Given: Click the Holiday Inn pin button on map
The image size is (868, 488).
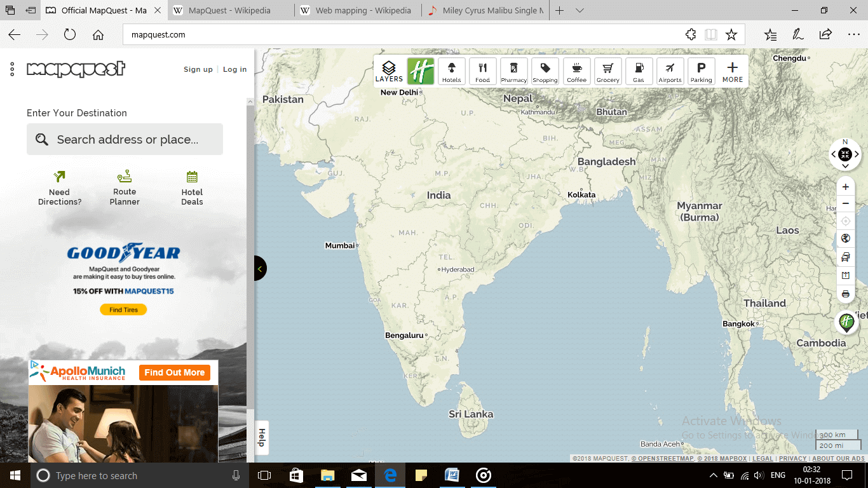Looking at the screenshot, I should pos(846,322).
